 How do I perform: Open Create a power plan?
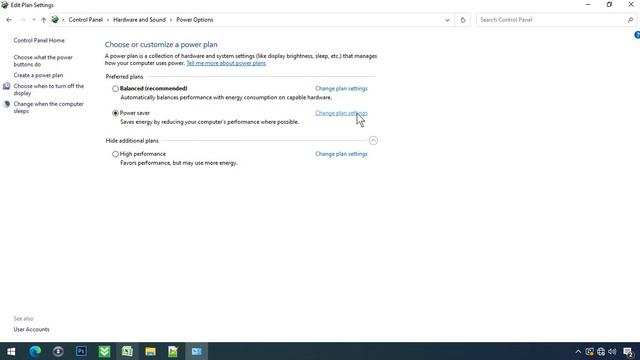[x=38, y=75]
